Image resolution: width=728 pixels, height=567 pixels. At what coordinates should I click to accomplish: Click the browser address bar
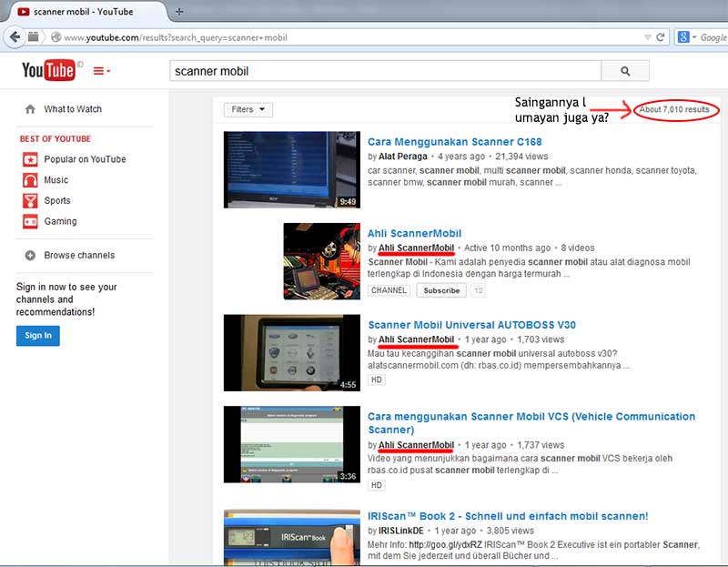(x=349, y=37)
